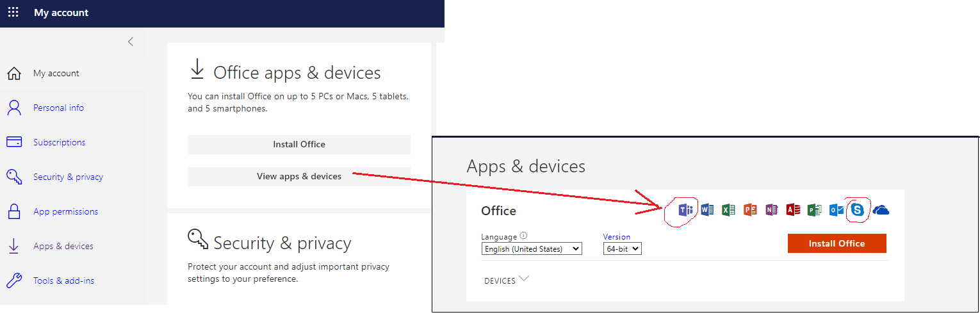The width and height of the screenshot is (980, 317).
Task: Open Subscriptions from the sidebar
Action: [x=59, y=142]
